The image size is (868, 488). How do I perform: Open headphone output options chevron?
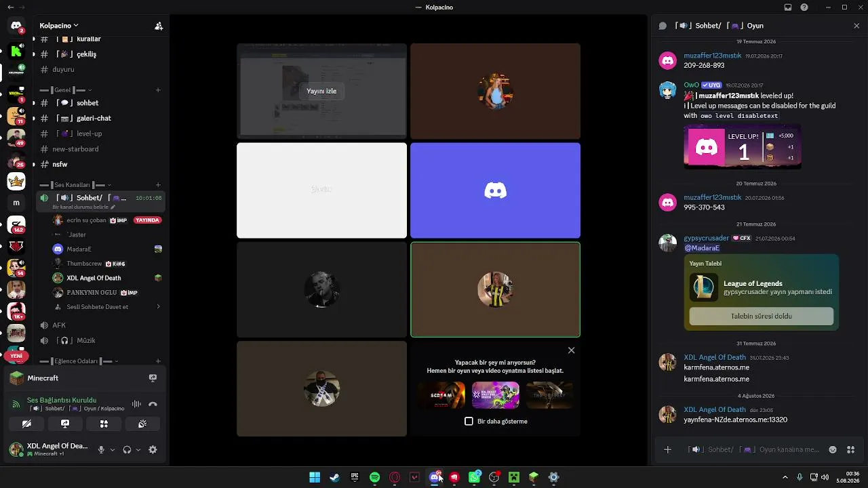click(x=138, y=449)
